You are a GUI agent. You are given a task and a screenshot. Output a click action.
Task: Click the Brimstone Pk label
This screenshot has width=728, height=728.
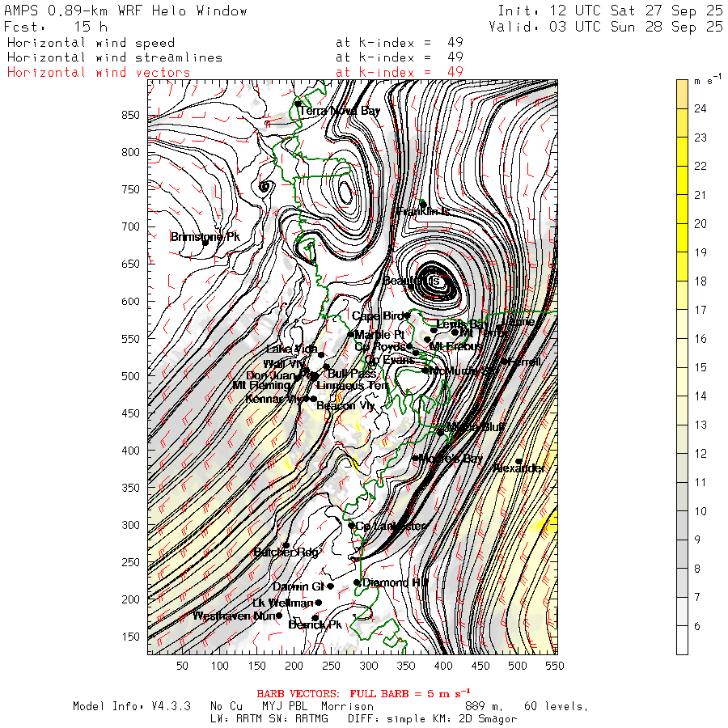(x=205, y=237)
